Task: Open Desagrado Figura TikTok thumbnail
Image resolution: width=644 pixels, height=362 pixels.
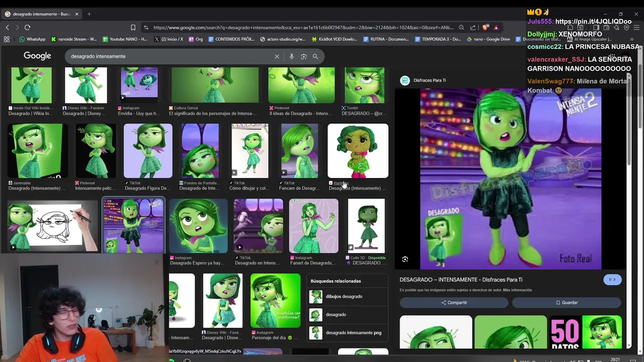Action: tap(148, 151)
